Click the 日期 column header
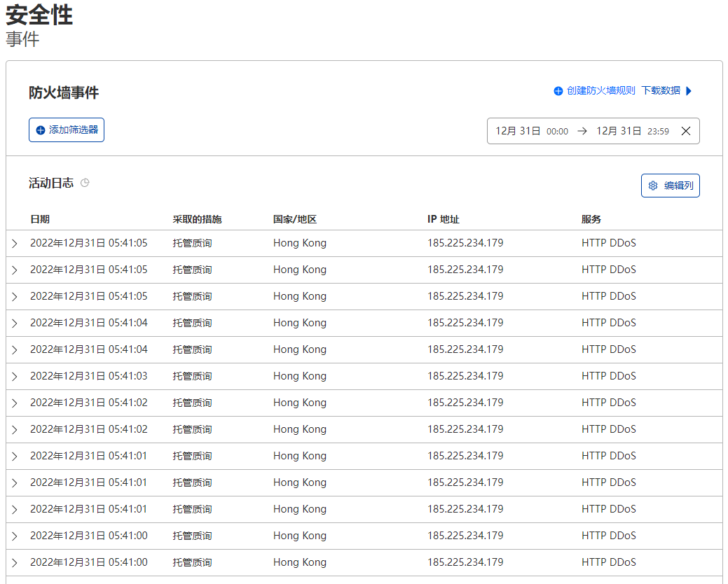 pos(40,219)
